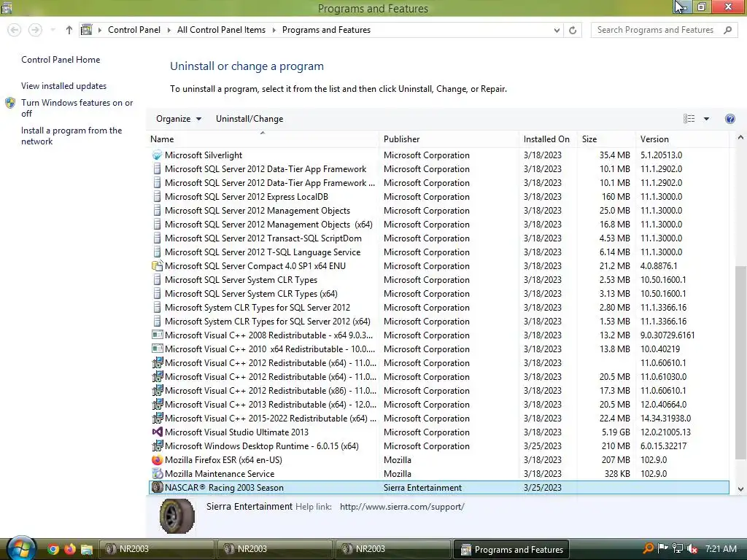Click Uninstall/Change button
This screenshot has width=747, height=560.
coord(249,119)
